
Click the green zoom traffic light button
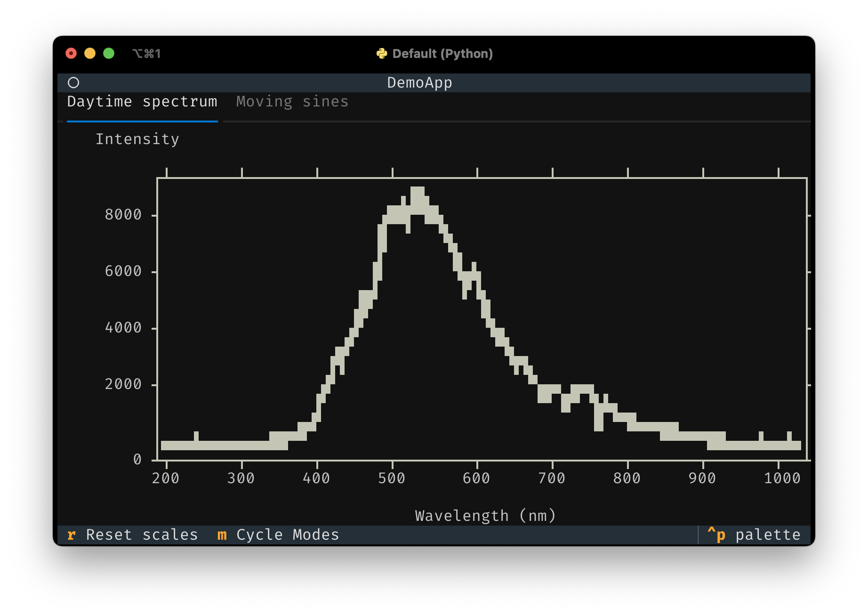coord(109,53)
